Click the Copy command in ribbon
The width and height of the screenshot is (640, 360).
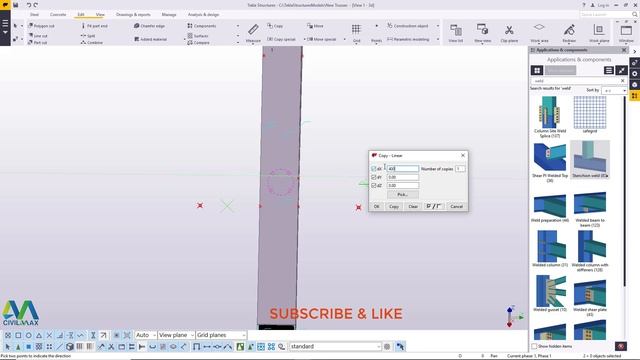coord(275,26)
